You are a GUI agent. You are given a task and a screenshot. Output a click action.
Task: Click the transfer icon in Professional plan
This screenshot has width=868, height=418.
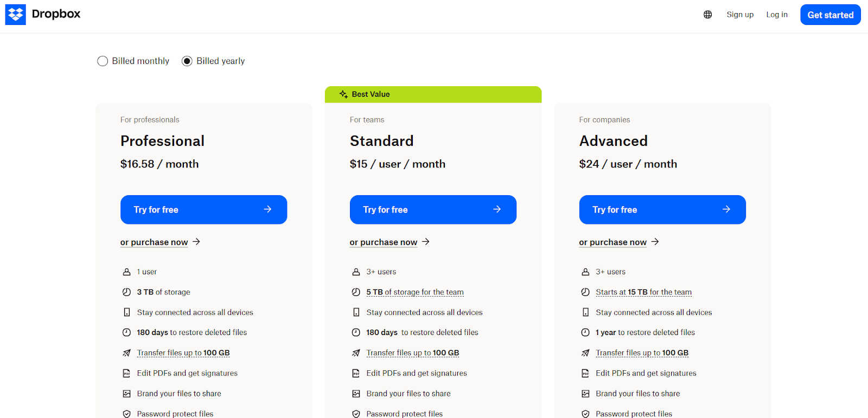(x=126, y=353)
